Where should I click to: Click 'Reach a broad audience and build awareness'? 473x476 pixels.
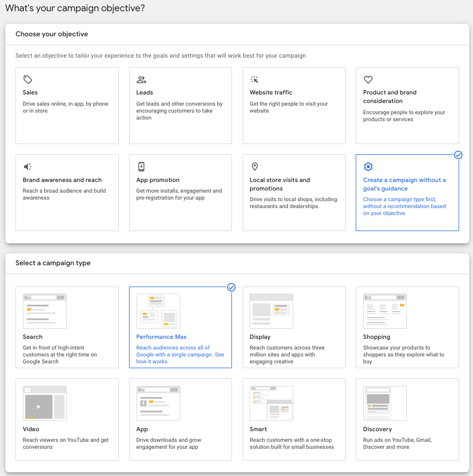(x=64, y=194)
